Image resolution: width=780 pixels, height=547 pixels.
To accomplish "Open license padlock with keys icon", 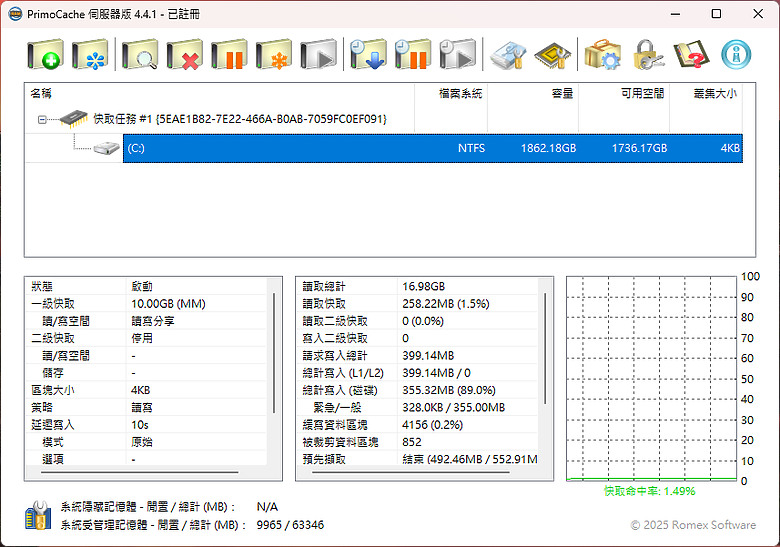I will click(647, 54).
